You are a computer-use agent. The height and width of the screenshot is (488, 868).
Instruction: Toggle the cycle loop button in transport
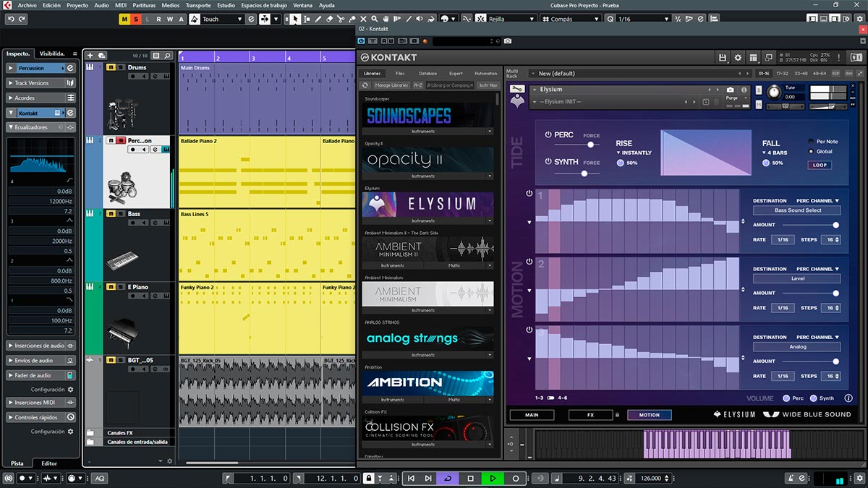(x=448, y=478)
